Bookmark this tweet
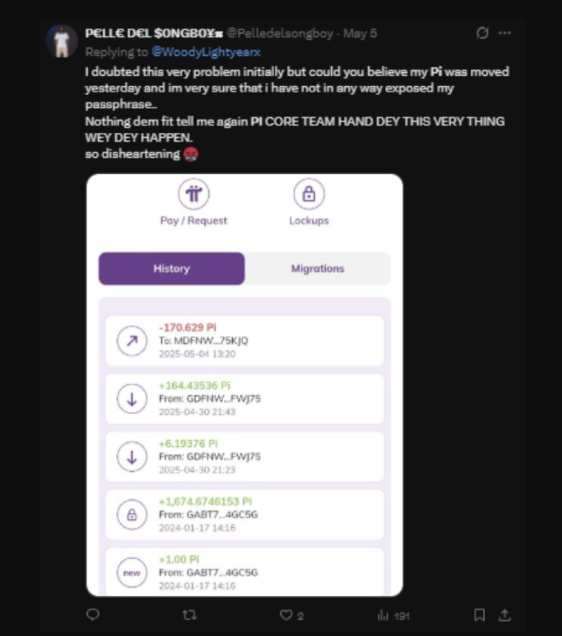 [479, 615]
